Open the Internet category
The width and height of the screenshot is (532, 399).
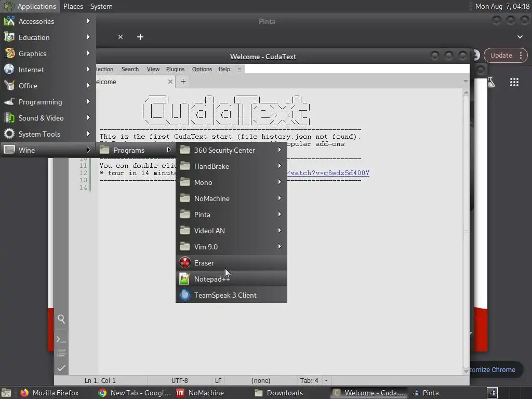coord(48,70)
